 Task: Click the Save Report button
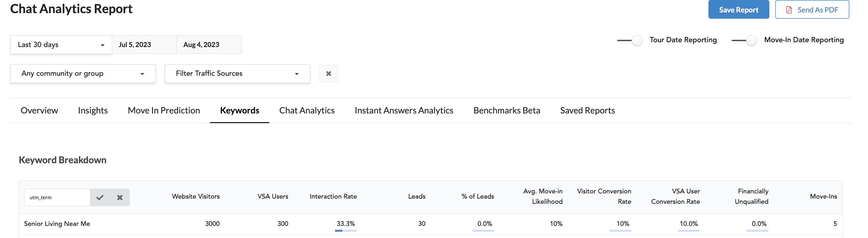738,10
